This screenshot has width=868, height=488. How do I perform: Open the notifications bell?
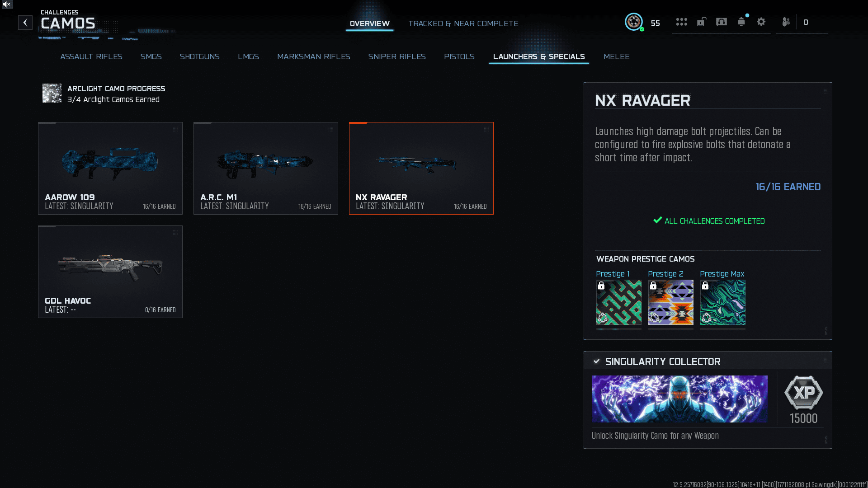click(x=741, y=22)
